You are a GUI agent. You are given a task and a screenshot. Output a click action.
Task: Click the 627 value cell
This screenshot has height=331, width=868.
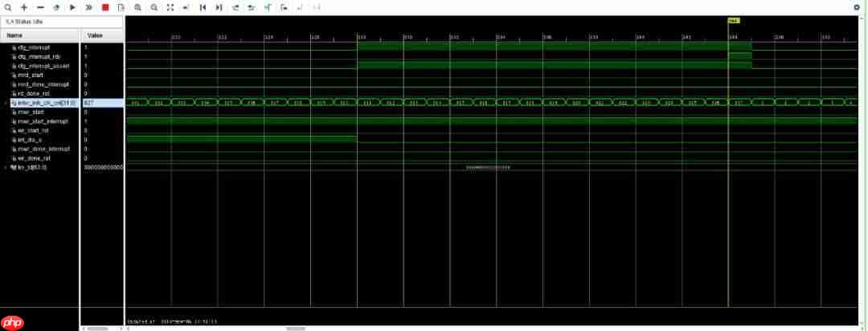[x=102, y=103]
